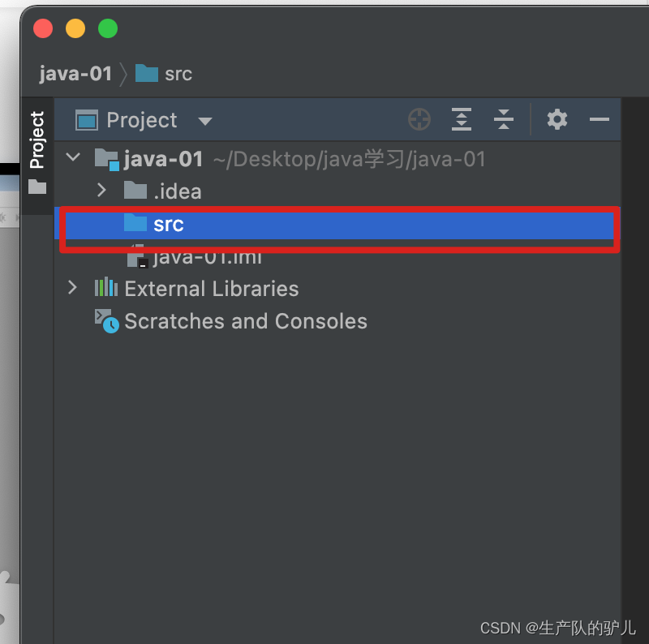Click the yellow minimize window button
Viewport: 649px width, 644px height.
coord(75,28)
